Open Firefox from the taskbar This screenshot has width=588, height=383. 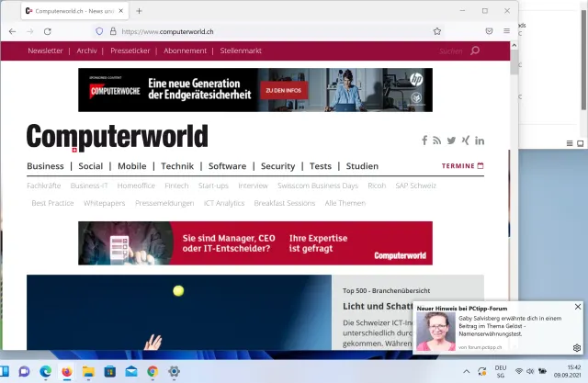[67, 371]
